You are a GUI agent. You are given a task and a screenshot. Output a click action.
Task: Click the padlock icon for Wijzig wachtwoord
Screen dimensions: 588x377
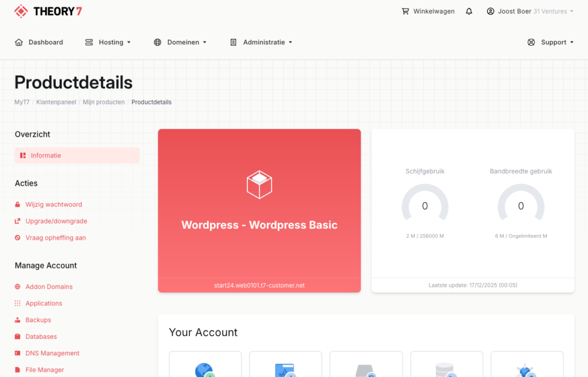tap(18, 205)
